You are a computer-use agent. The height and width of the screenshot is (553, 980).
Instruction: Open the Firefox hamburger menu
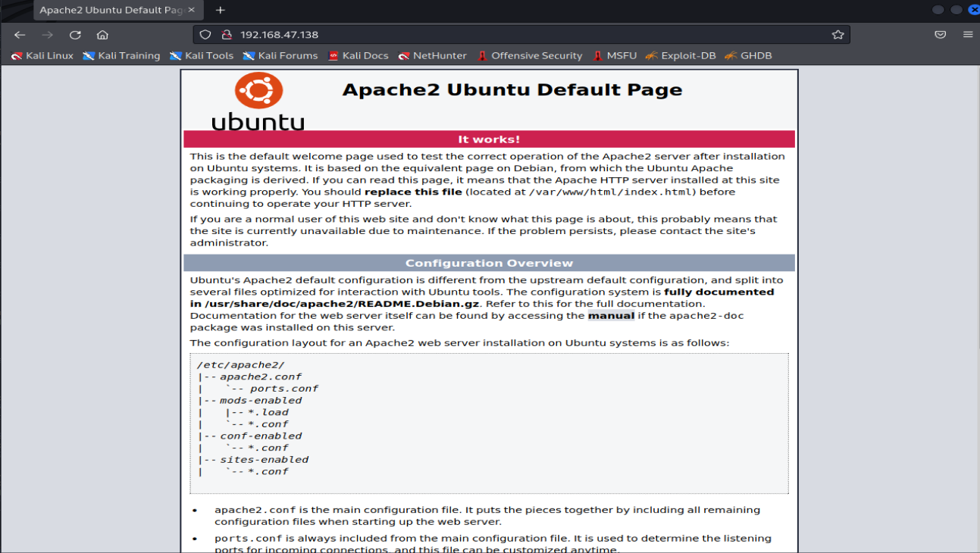pos(968,35)
